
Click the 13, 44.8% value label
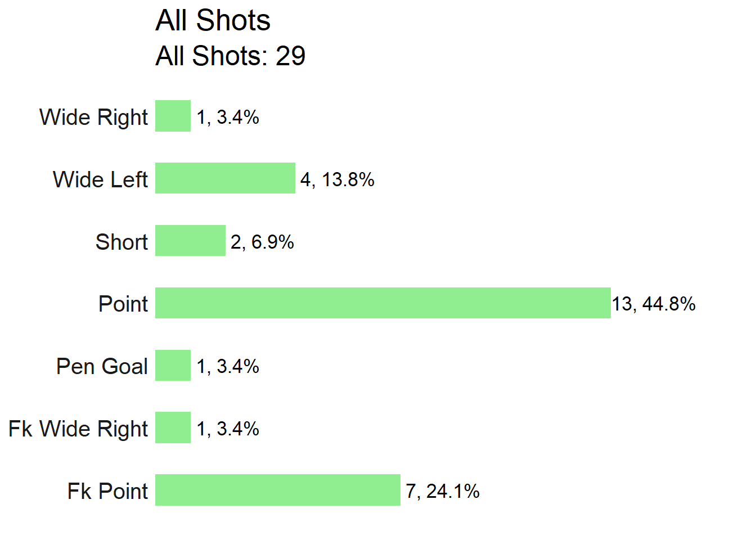click(x=654, y=304)
